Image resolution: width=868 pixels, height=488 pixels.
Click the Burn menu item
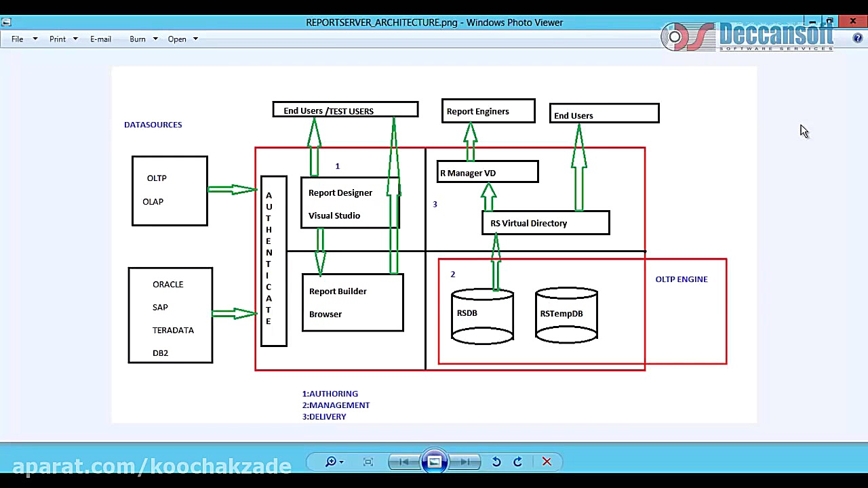(137, 39)
